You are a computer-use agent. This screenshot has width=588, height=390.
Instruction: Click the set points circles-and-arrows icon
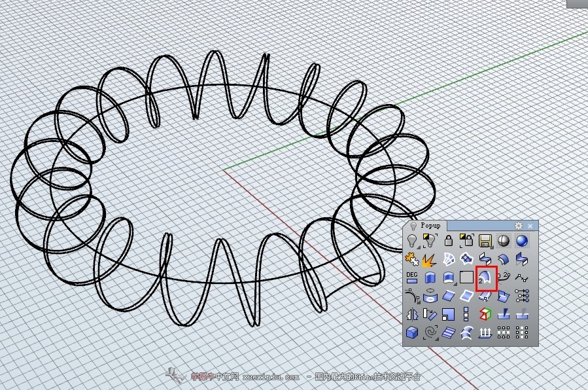click(x=522, y=296)
